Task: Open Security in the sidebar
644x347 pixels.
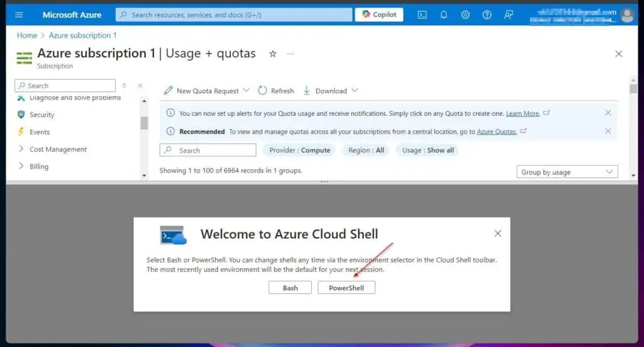Action: (x=42, y=115)
